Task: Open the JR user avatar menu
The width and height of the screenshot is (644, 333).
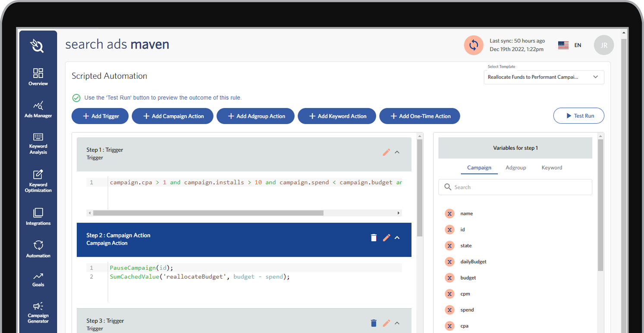Action: point(604,45)
